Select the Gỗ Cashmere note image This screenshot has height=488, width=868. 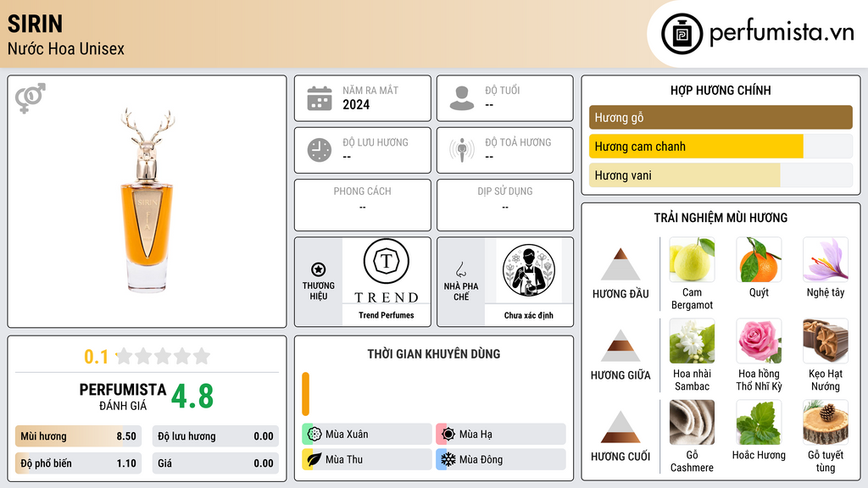point(692,422)
